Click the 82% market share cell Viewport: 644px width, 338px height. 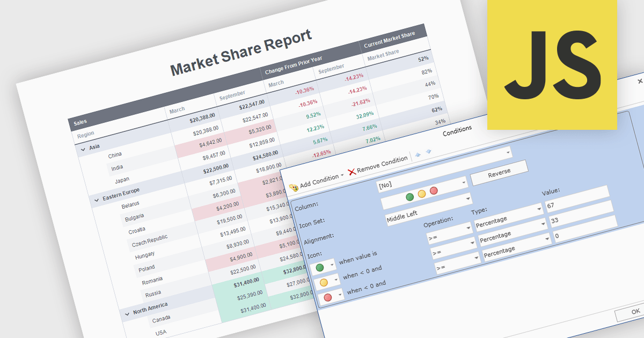click(427, 71)
